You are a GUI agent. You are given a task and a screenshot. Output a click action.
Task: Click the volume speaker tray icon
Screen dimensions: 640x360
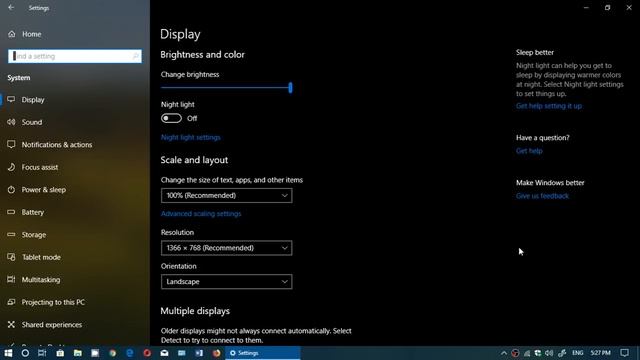549,353
